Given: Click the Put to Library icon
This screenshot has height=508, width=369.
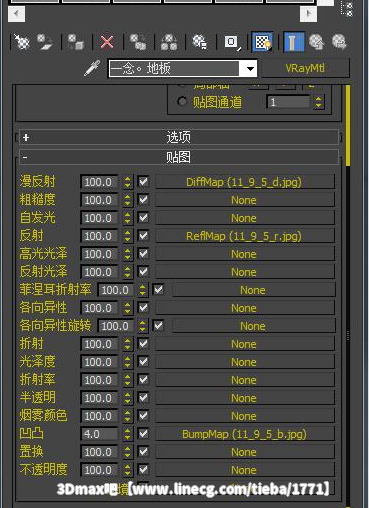Looking at the screenshot, I should coord(200,42).
